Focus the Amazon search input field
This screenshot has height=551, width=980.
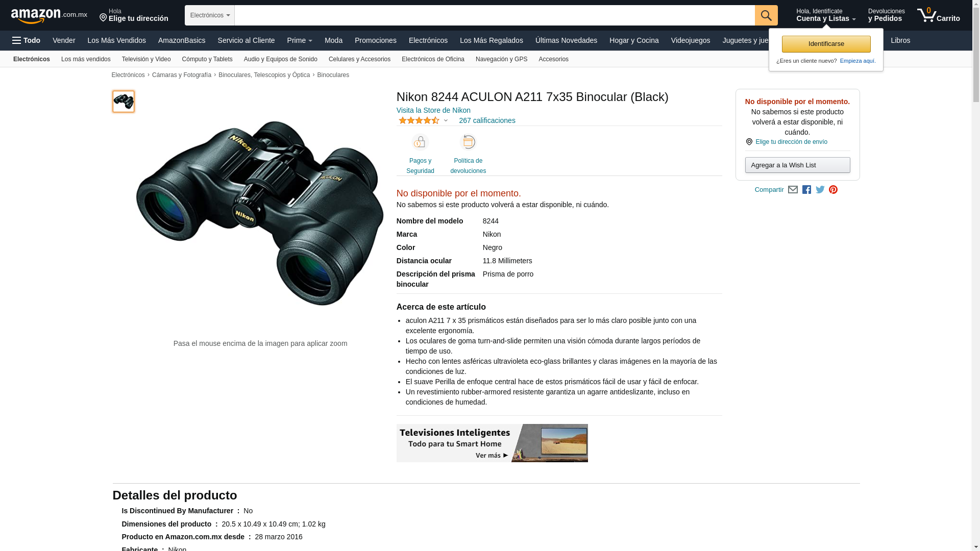coord(495,15)
